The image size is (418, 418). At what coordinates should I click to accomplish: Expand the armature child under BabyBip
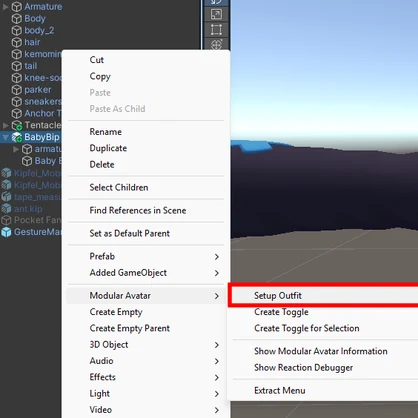click(16, 149)
